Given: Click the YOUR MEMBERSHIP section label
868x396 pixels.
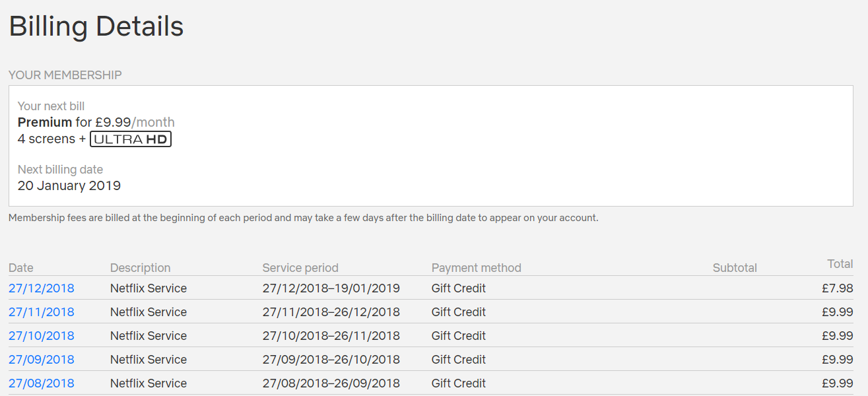Looking at the screenshot, I should (65, 75).
